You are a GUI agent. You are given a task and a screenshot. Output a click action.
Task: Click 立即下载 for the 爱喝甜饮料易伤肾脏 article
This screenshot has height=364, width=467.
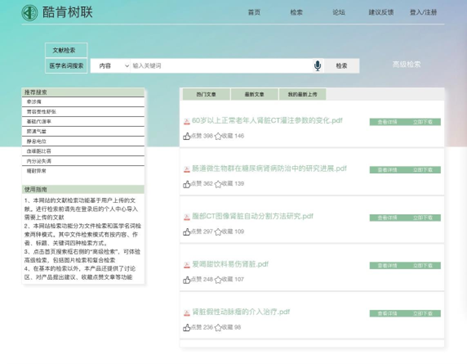point(423,266)
